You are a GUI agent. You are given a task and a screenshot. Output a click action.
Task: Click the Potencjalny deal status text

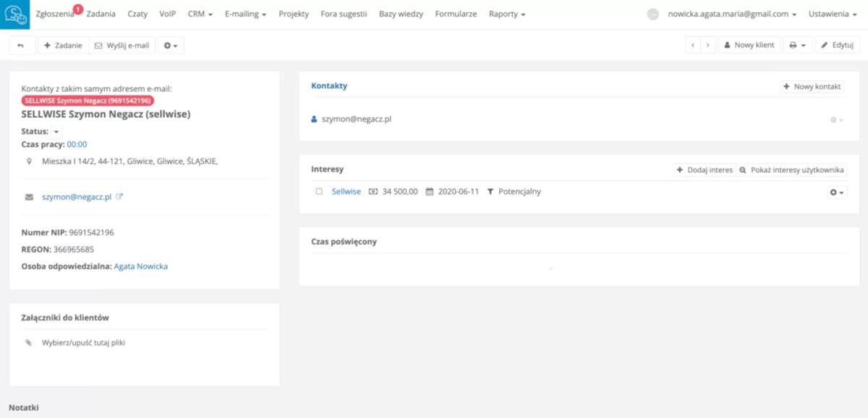519,192
